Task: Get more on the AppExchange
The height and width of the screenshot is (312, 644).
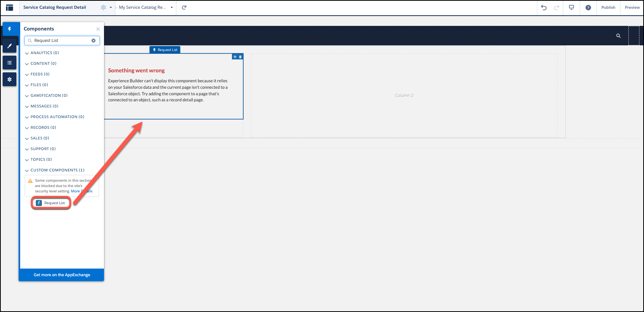Action: click(x=62, y=275)
